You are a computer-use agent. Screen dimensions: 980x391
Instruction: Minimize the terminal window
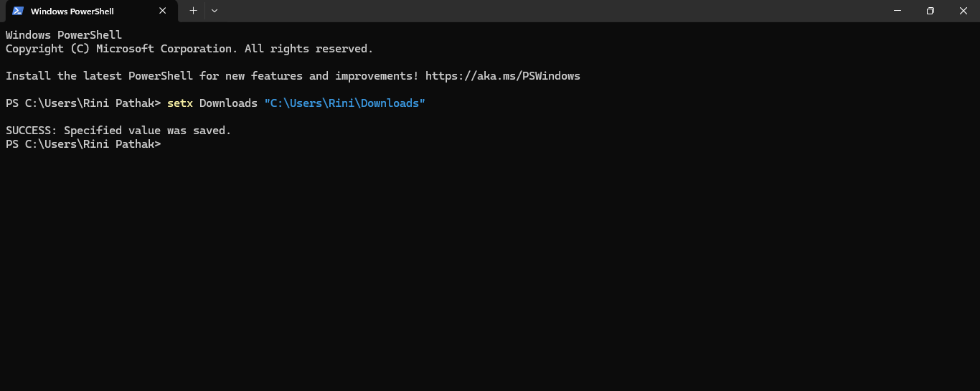click(x=897, y=11)
